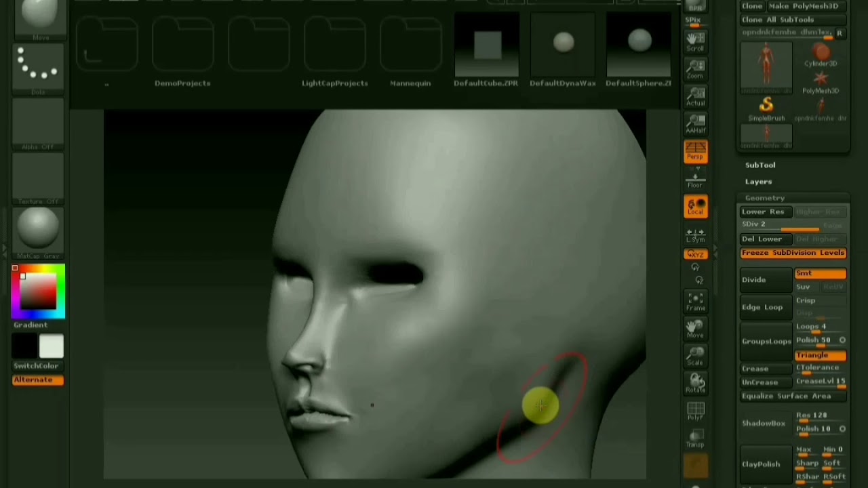This screenshot has width=868, height=488.
Task: Choose the Dots stroke type icon
Action: [x=38, y=67]
